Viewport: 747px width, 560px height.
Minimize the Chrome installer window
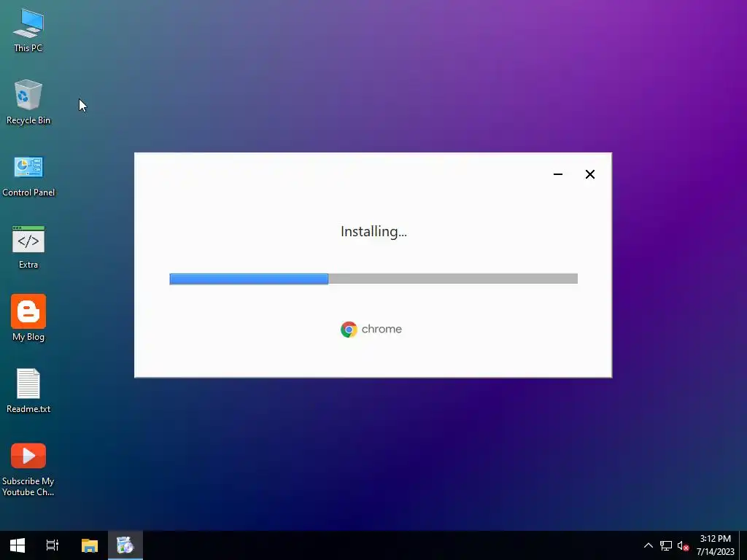558,174
